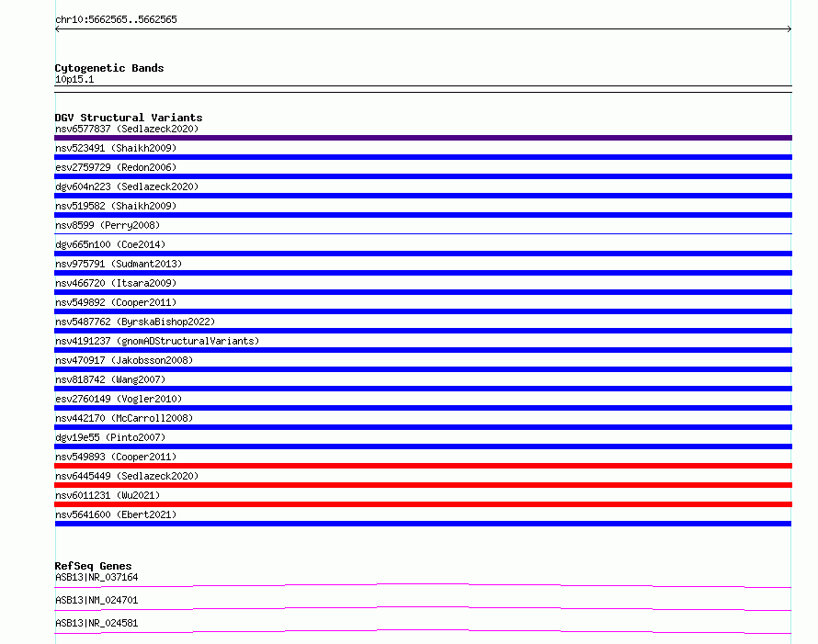
Task: Click nsv442170 (McCarroll2008) label
Action: click(x=124, y=418)
